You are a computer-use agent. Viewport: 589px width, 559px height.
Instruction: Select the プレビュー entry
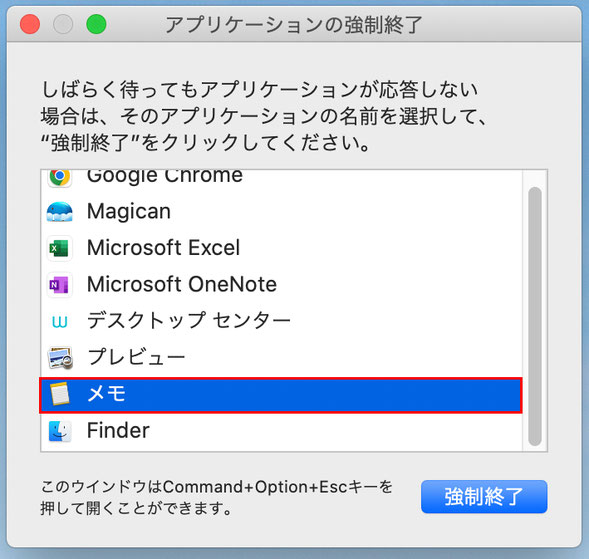[x=281, y=358]
